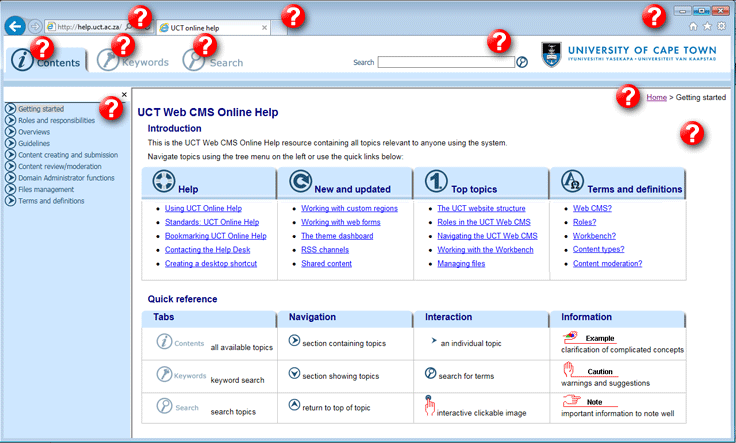Open the RSS channels link
Viewport: 736px width, 443px height.
pyautogui.click(x=326, y=250)
